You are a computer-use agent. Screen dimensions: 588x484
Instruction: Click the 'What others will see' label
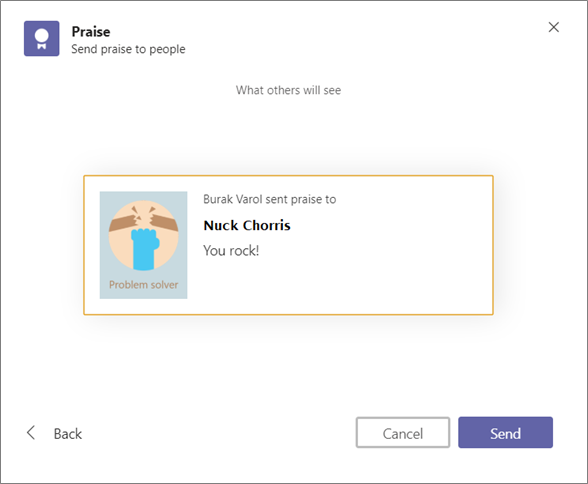(288, 90)
